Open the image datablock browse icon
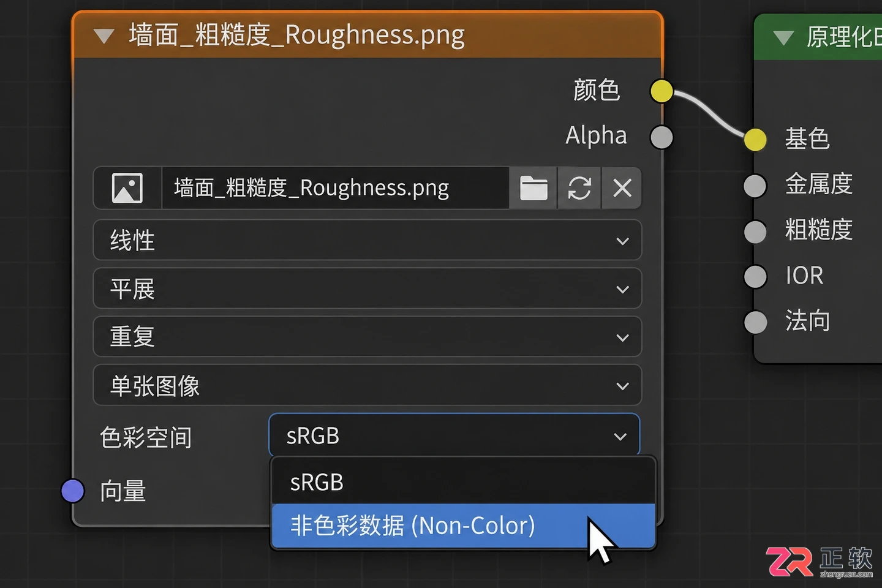The image size is (882, 588). (x=127, y=188)
